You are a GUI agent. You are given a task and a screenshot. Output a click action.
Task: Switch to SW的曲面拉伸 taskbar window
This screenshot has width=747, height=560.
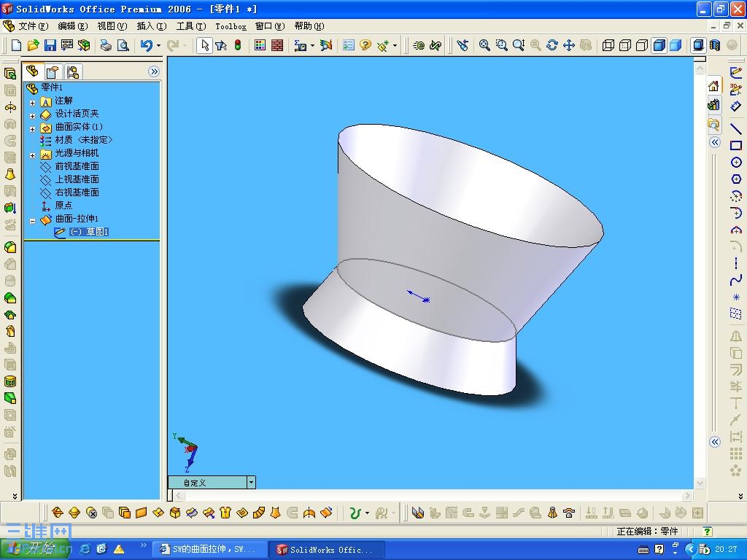click(x=208, y=549)
